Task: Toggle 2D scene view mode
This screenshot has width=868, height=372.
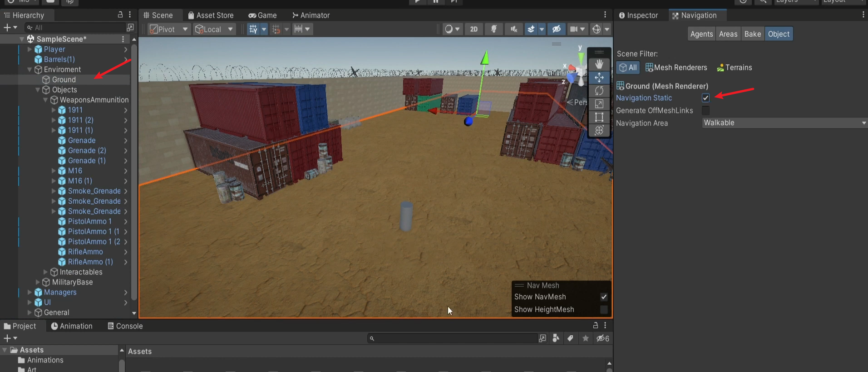Action: [473, 29]
